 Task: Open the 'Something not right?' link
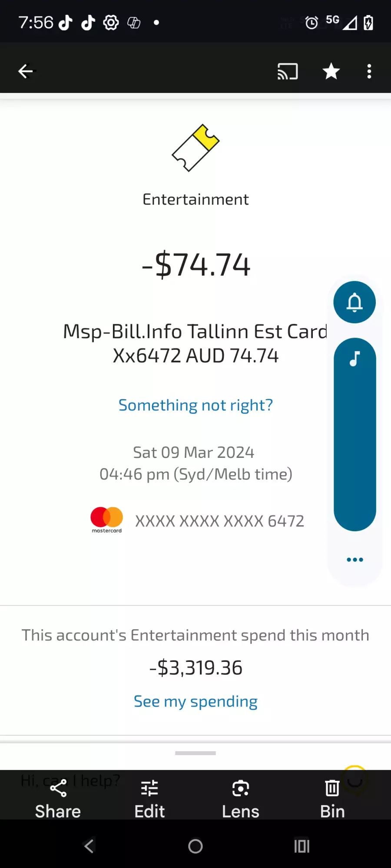(195, 405)
